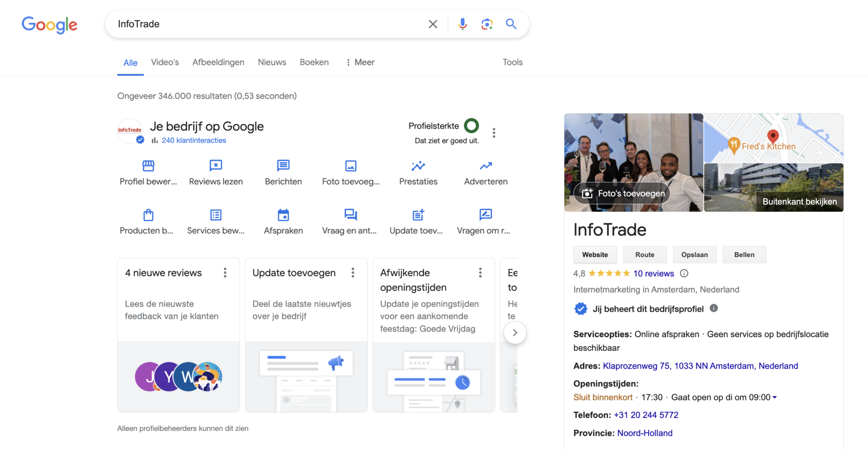
Task: Open Vraag en antwoord chat icon
Action: [351, 215]
